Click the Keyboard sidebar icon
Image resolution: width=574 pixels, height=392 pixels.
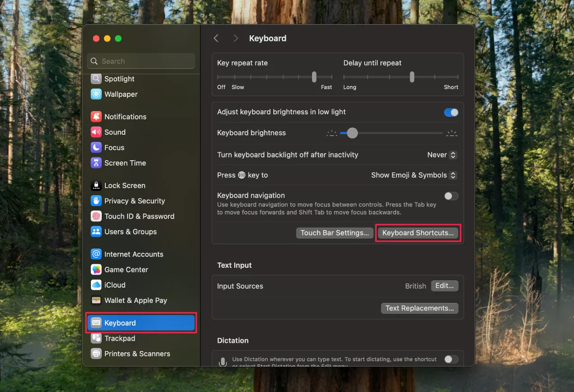pos(96,323)
